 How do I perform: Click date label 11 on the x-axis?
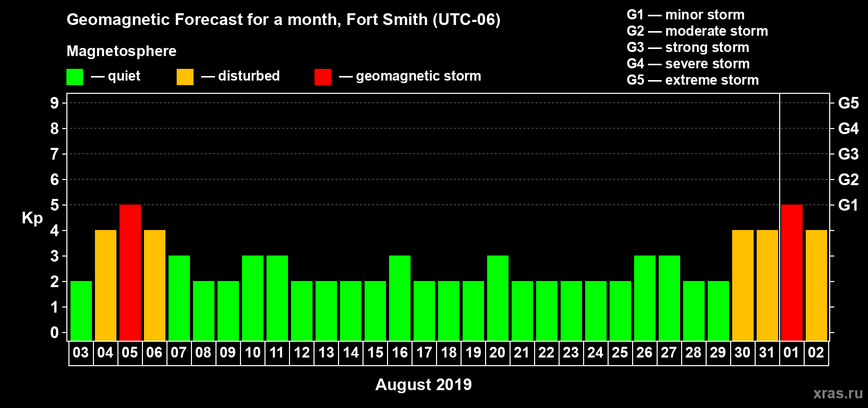277,353
